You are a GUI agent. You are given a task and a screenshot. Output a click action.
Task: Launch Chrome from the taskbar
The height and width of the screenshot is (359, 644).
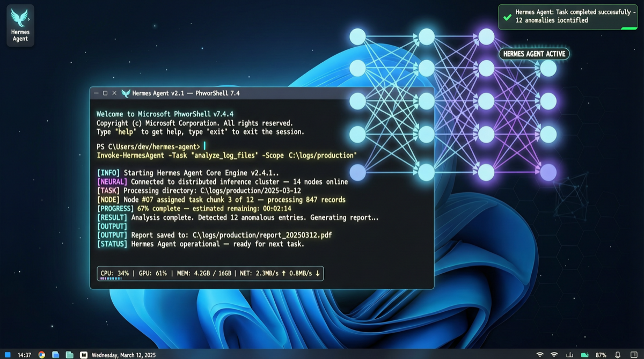[x=41, y=355]
